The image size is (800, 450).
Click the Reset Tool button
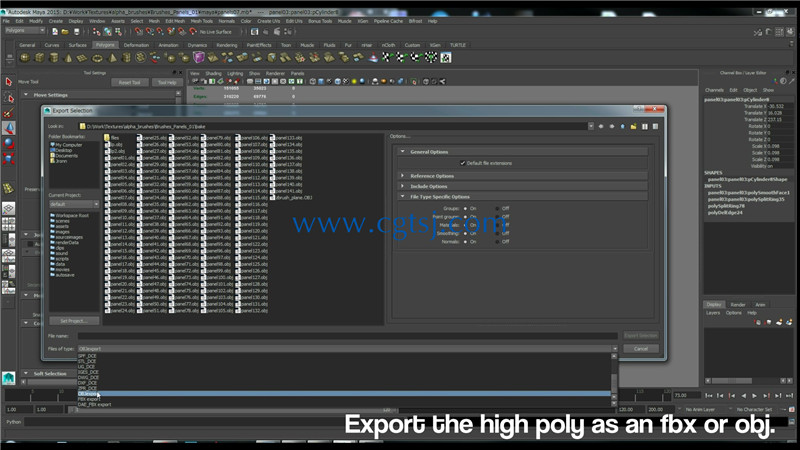[x=129, y=82]
